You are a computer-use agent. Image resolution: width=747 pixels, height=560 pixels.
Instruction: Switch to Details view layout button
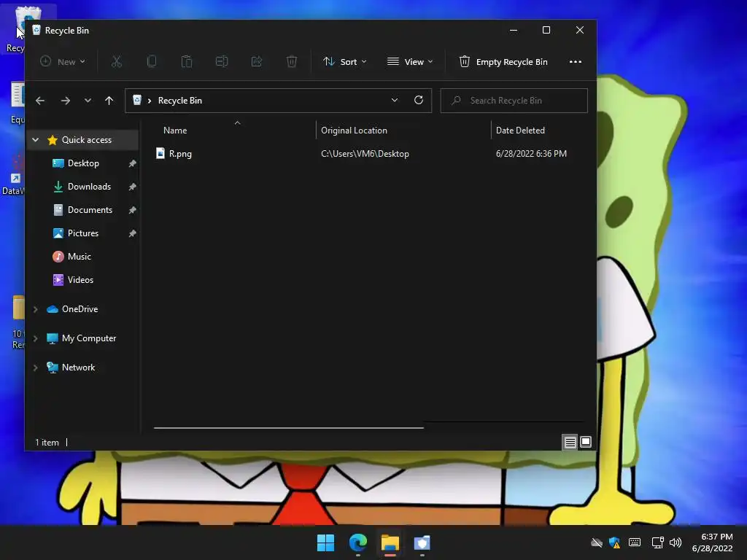pos(570,443)
